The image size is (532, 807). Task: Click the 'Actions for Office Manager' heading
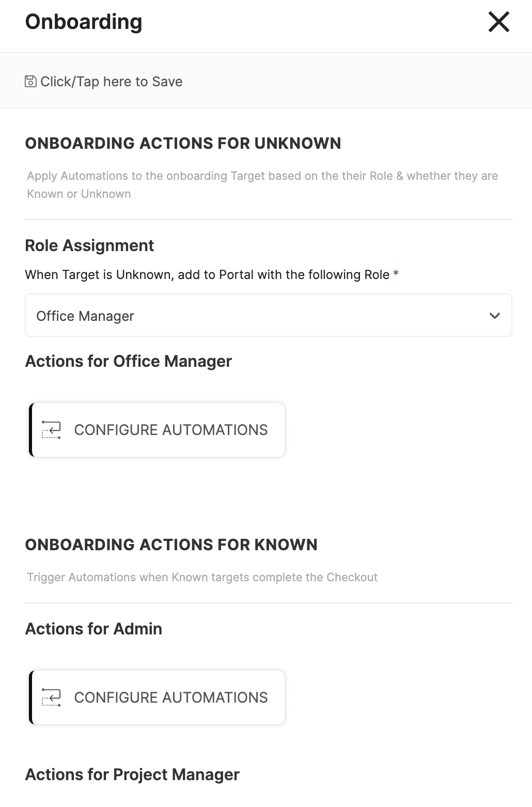coord(129,361)
